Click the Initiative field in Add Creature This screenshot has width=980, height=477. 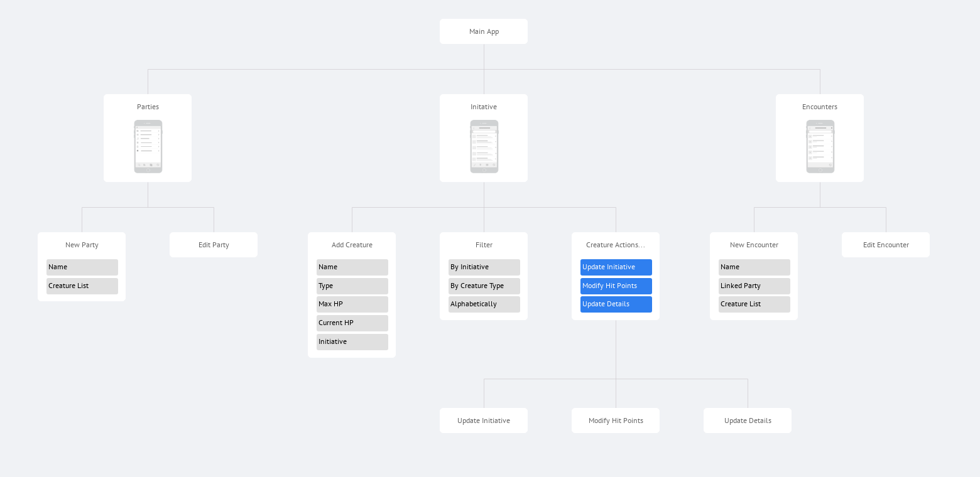[x=352, y=342]
